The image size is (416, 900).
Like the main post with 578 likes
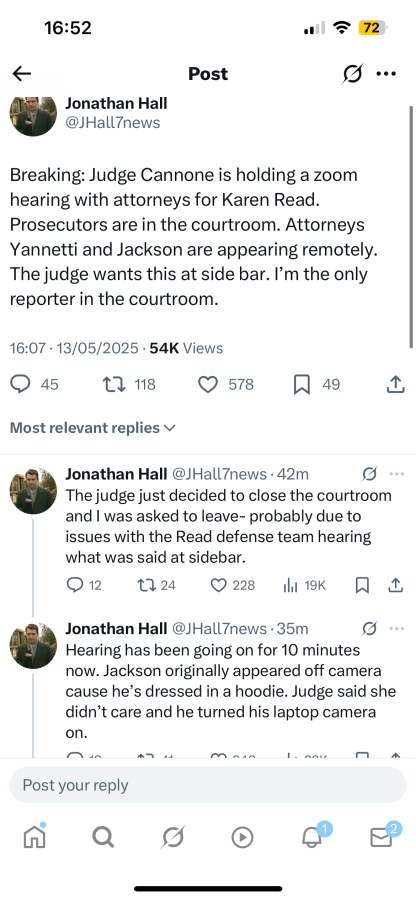click(207, 384)
